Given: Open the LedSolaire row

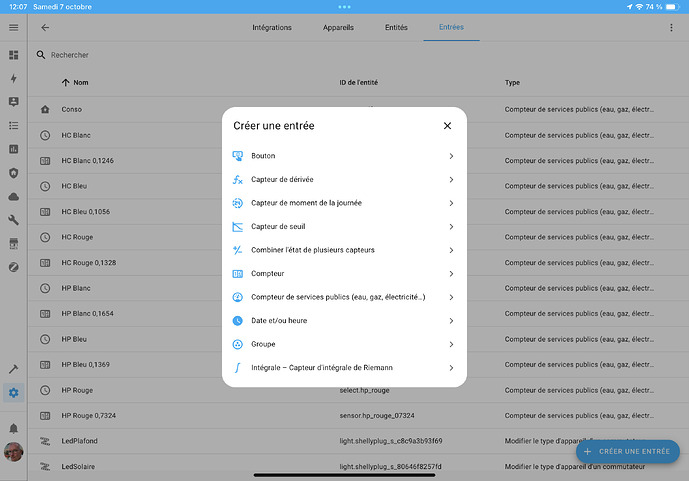Looking at the screenshot, I should click(358, 467).
